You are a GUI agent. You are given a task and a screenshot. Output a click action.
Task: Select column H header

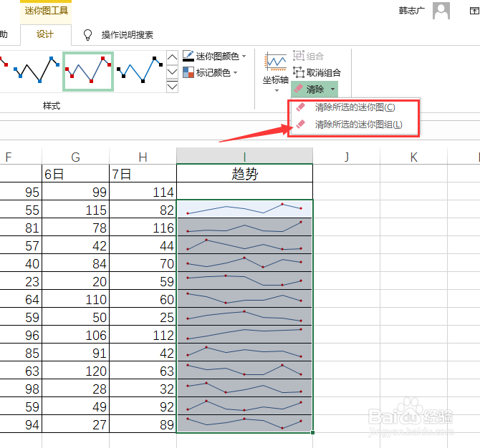143,157
